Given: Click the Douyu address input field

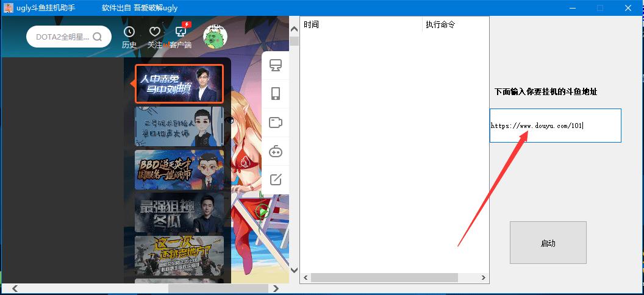Looking at the screenshot, I should coord(556,126).
